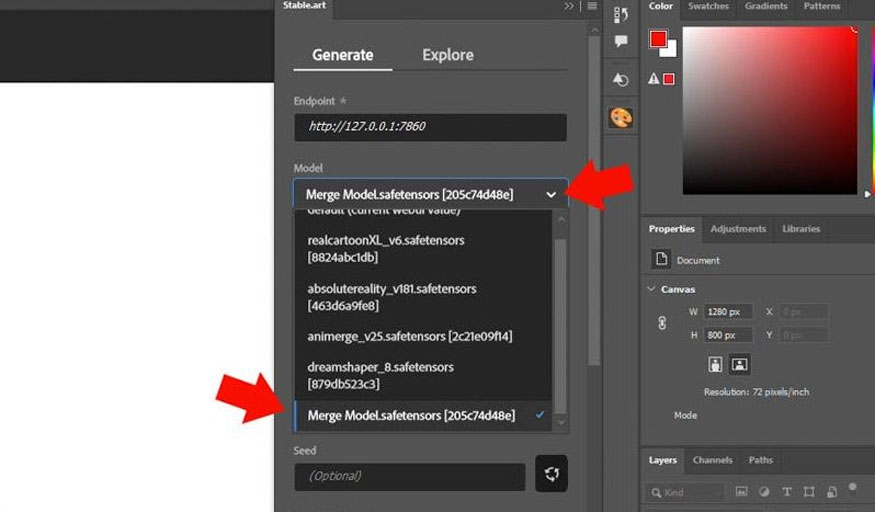Switch to the Generate tab
Image resolution: width=875 pixels, height=512 pixels.
(343, 55)
